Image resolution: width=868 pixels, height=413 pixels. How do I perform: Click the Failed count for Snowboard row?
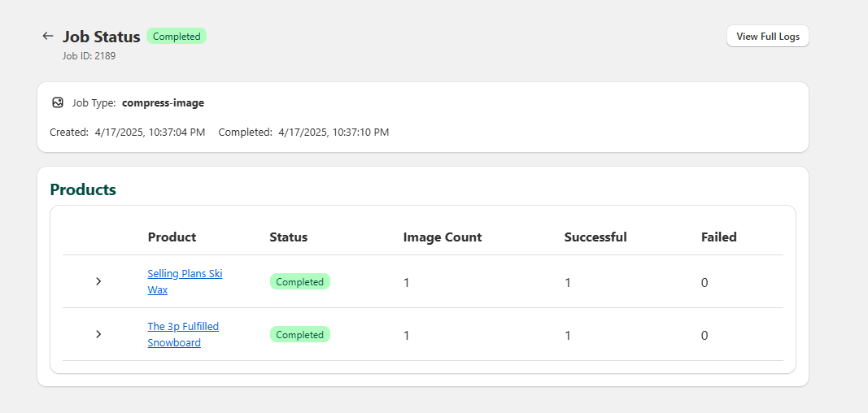(704, 335)
